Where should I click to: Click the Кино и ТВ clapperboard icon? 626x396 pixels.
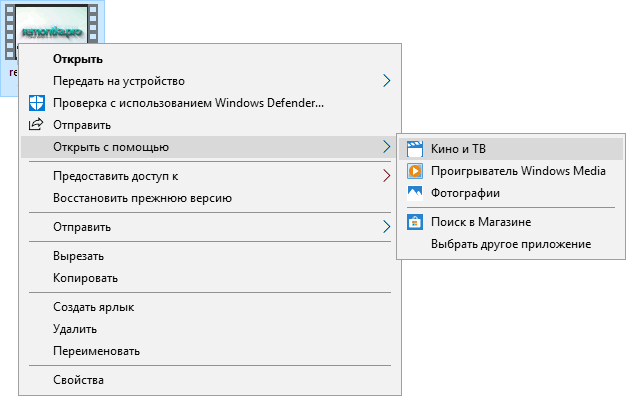click(x=415, y=149)
